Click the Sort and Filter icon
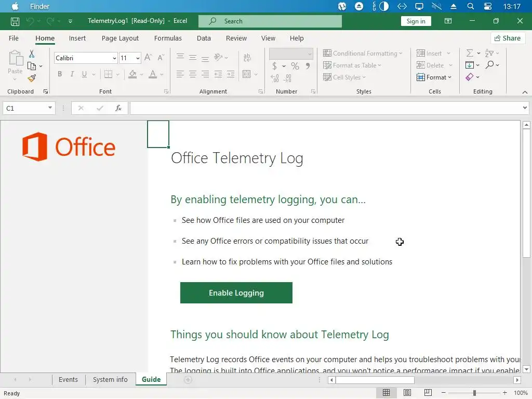The width and height of the screenshot is (532, 399). (x=489, y=54)
